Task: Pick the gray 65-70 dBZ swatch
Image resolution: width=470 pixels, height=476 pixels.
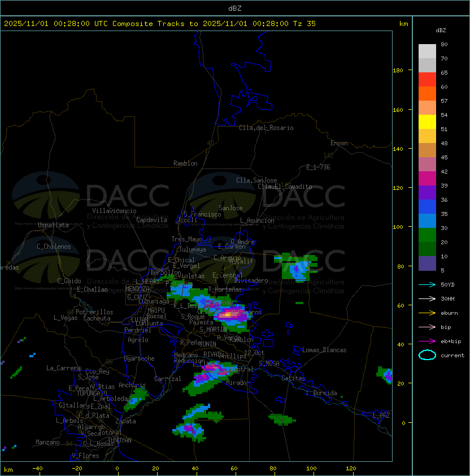Action: [427, 65]
